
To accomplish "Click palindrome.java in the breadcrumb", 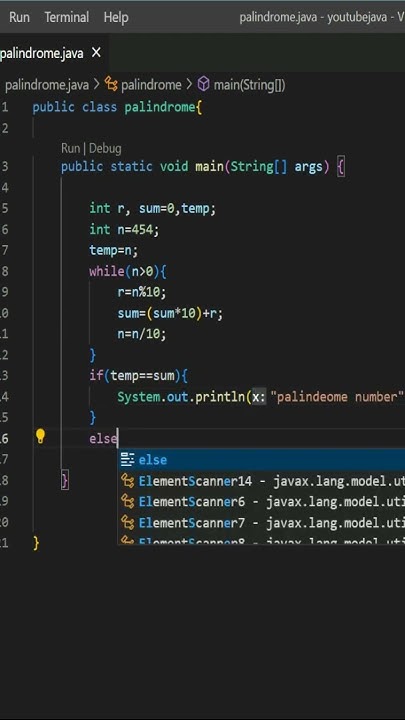I will pyautogui.click(x=46, y=85).
